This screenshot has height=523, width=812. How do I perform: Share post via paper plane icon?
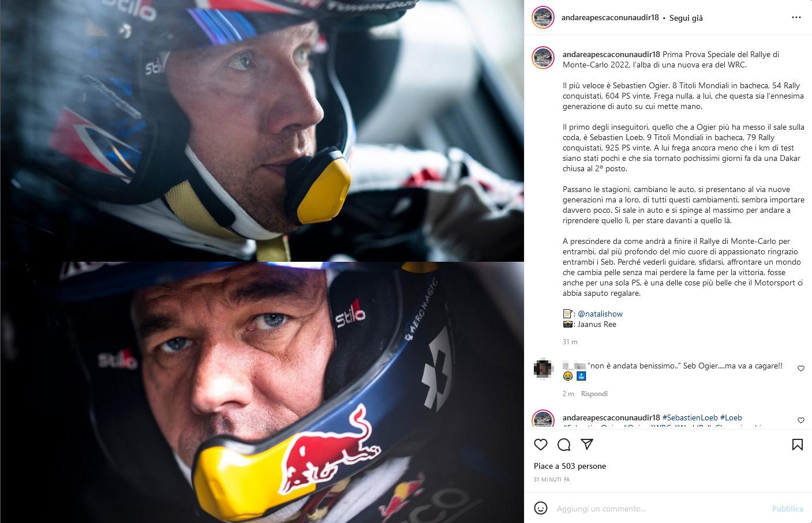pyautogui.click(x=587, y=445)
